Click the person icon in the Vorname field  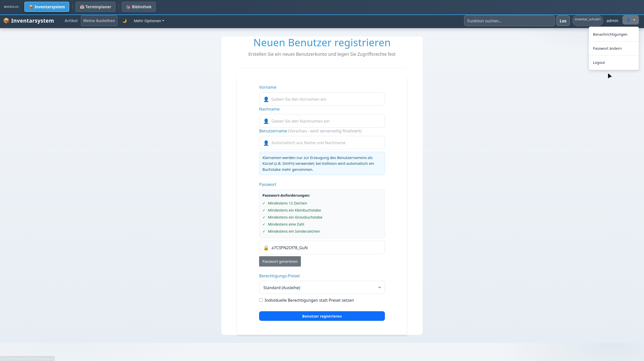click(x=266, y=99)
